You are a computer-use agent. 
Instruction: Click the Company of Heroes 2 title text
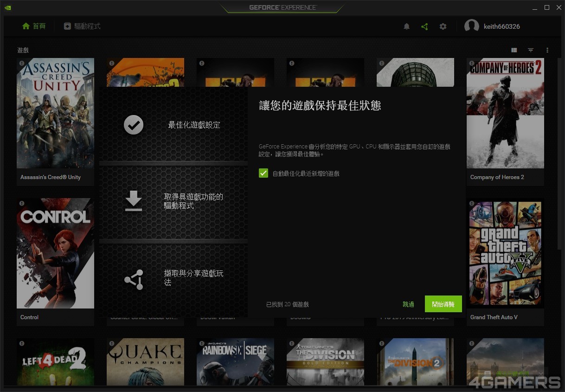497,177
